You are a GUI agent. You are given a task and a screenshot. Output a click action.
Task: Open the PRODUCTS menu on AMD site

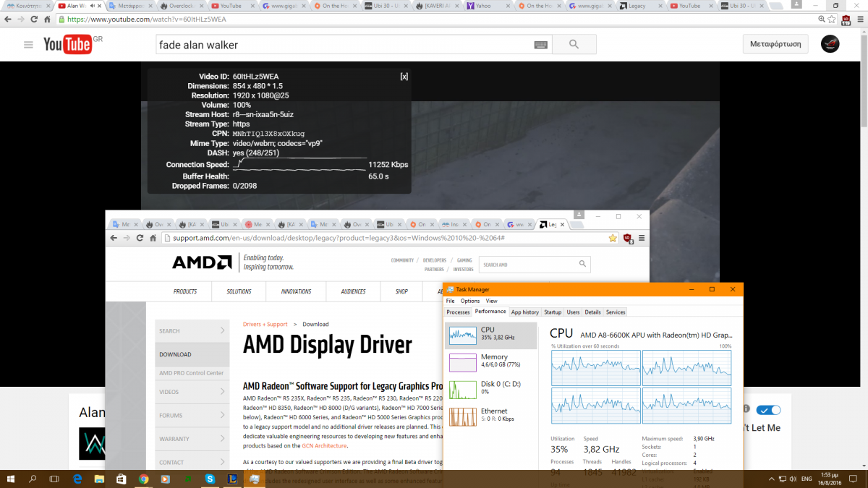coord(185,291)
